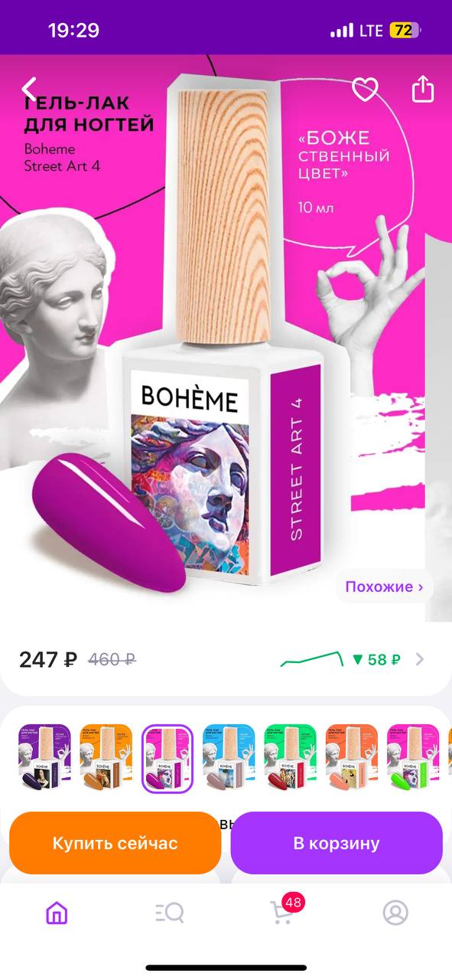Select the green background red polish thumbnail
Image resolution: width=452 pixels, height=980 pixels.
pos(291,758)
